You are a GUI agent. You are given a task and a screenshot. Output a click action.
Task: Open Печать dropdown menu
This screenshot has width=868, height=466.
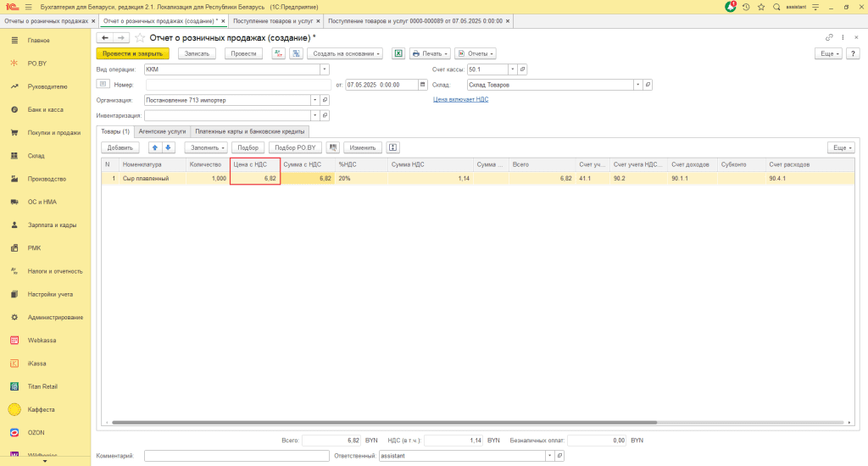pos(430,53)
